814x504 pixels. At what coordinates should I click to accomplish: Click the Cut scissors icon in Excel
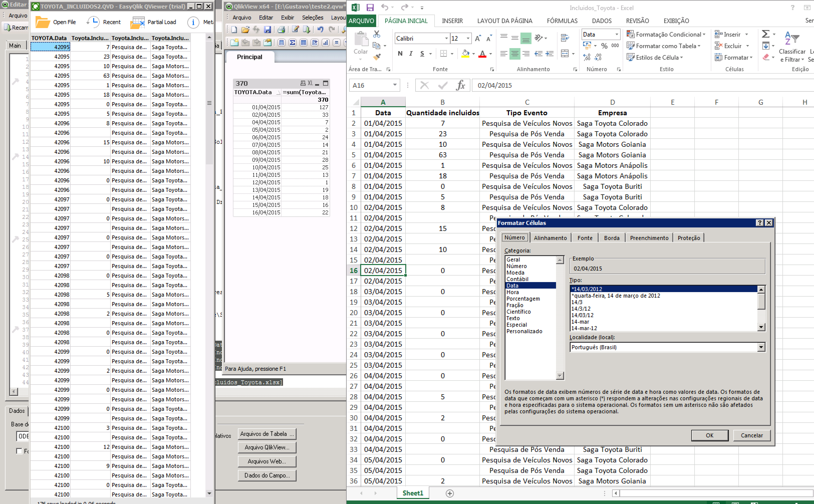tap(376, 34)
